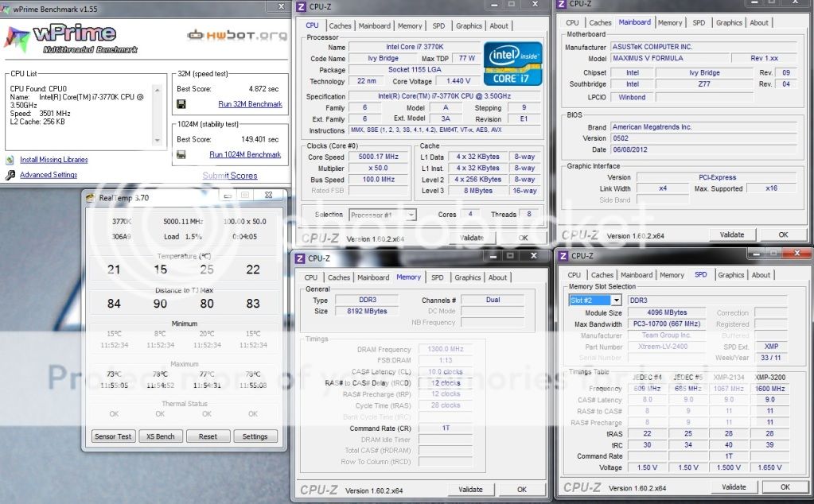Click the Install Missing Libraries icon
This screenshot has height=504, width=814.
click(10, 160)
